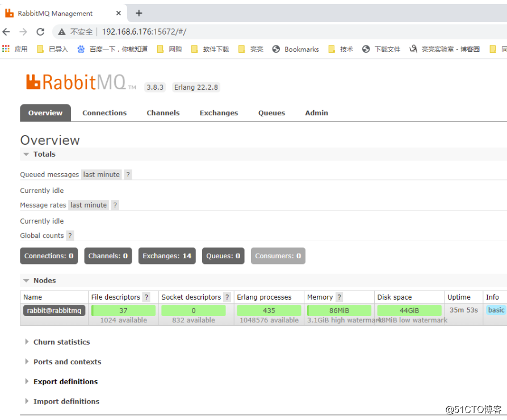507x420 pixels.
Task: Click the File descriptors 37 usage bar
Action: [124, 310]
